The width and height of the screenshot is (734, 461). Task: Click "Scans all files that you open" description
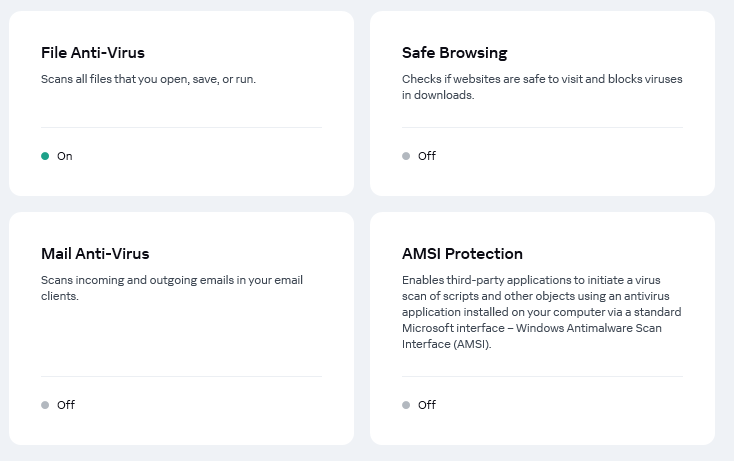149,79
